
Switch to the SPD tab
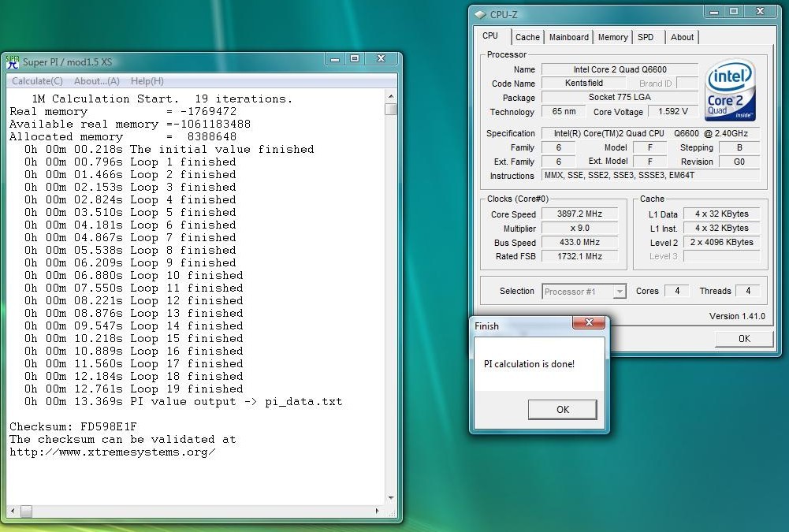pyautogui.click(x=646, y=37)
